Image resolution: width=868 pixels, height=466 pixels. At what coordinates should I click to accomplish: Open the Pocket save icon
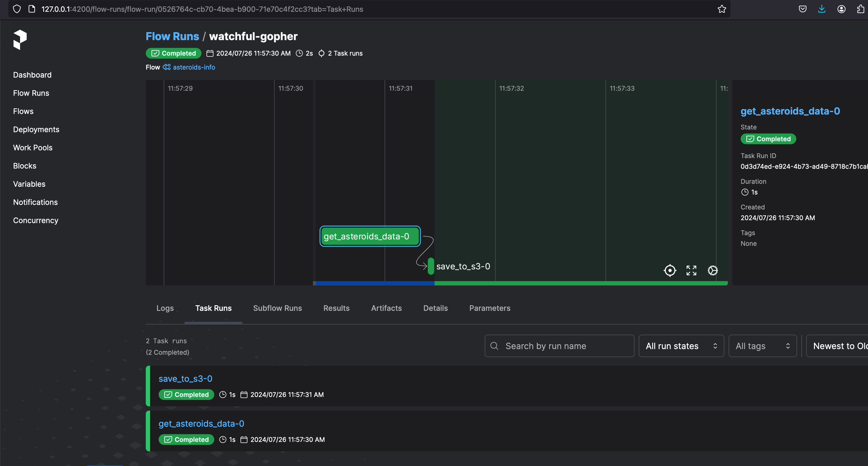[x=803, y=9]
